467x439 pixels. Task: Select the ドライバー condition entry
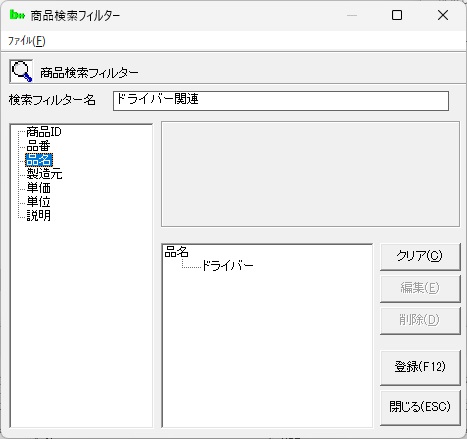(x=228, y=266)
